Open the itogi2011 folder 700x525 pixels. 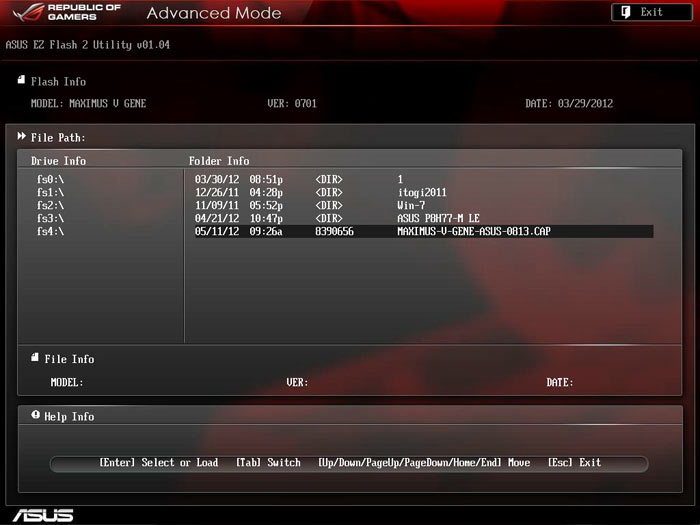[x=424, y=192]
